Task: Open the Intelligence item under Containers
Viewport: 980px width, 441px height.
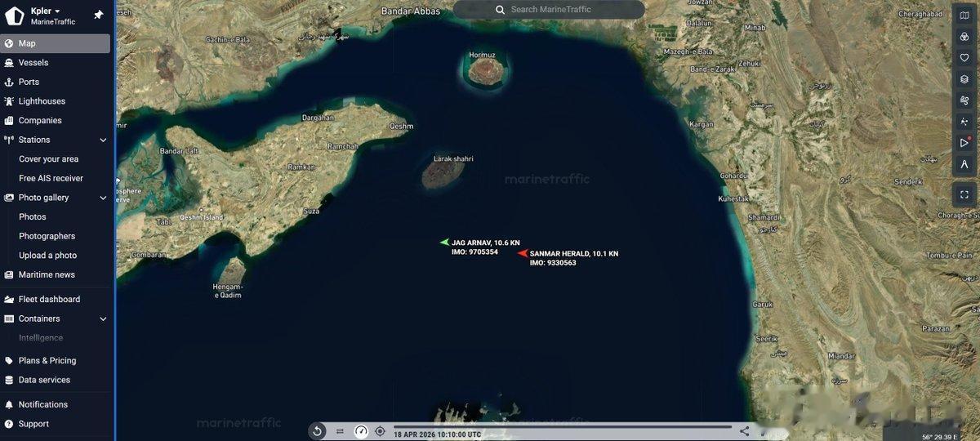Action: (x=41, y=338)
